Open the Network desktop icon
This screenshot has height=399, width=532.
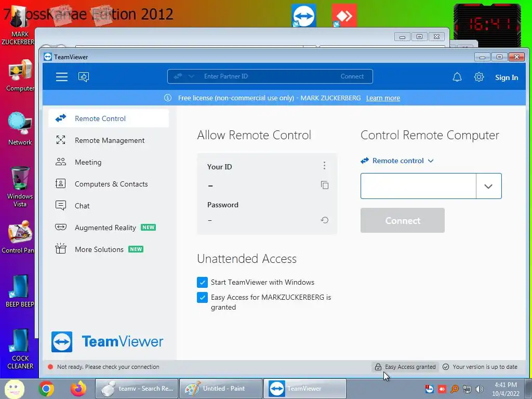tap(20, 129)
